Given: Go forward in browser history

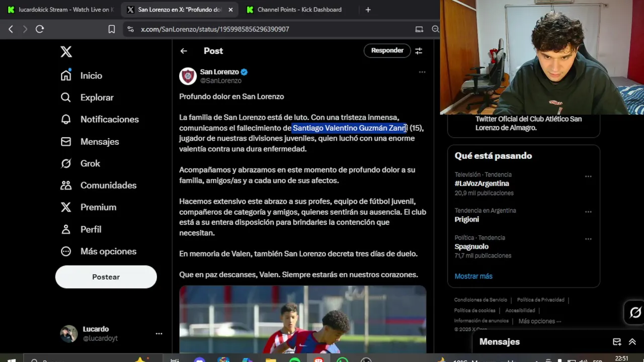Looking at the screenshot, I should tap(25, 29).
